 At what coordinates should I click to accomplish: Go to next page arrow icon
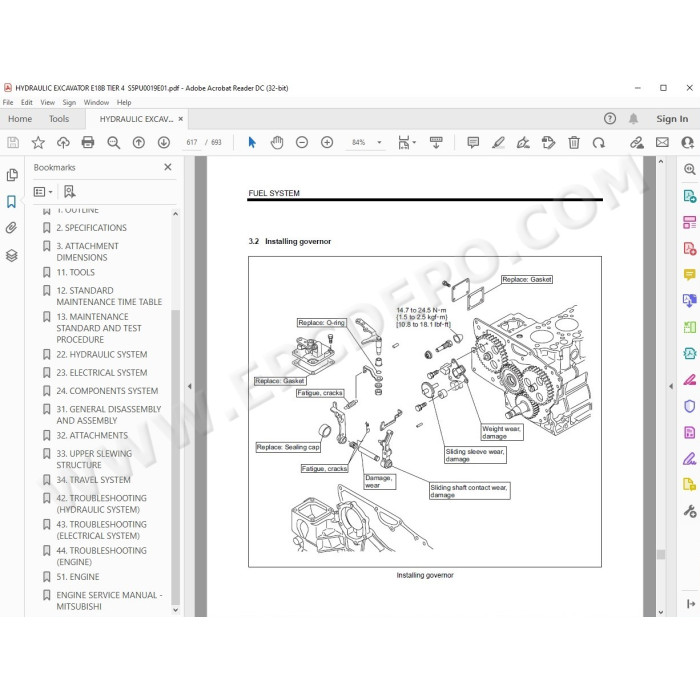(x=164, y=142)
